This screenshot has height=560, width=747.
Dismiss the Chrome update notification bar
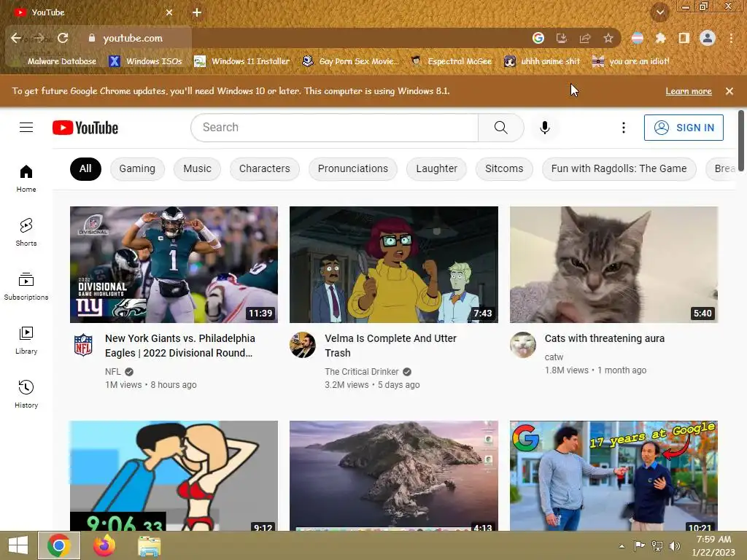[x=729, y=91]
